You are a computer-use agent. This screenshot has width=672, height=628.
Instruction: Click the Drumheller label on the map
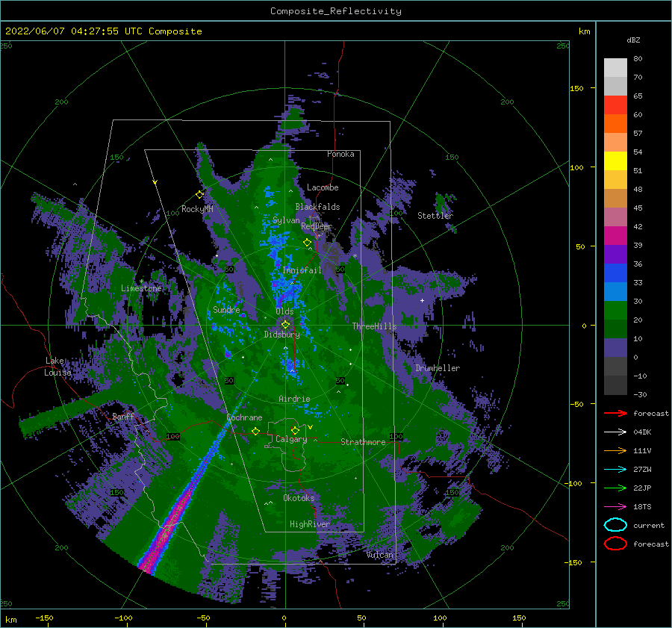[x=438, y=368]
